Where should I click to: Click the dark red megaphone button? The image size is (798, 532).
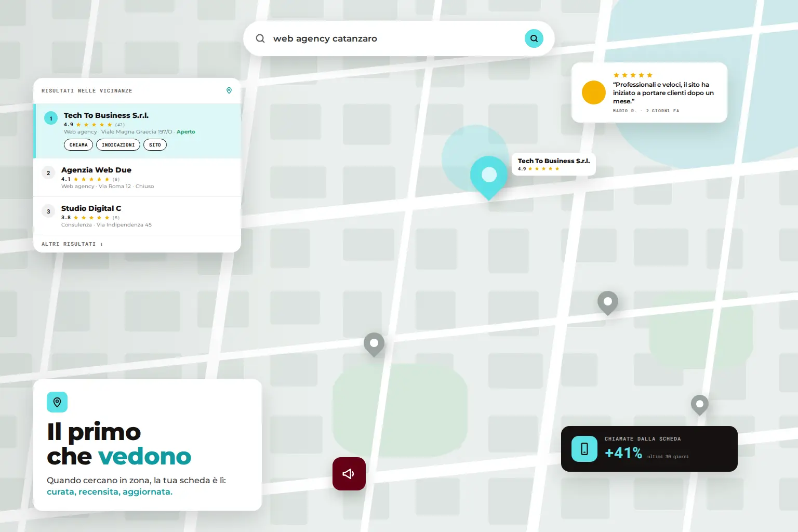(x=349, y=474)
